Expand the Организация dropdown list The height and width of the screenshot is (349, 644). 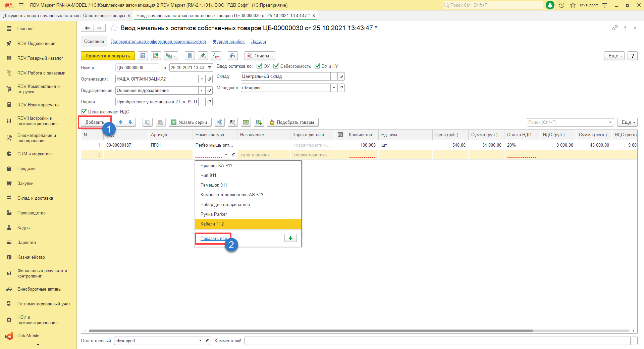point(202,79)
